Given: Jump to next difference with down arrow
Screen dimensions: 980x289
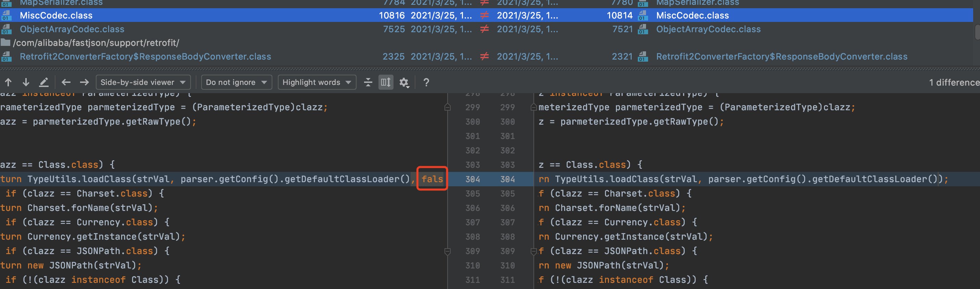Looking at the screenshot, I should (x=26, y=82).
